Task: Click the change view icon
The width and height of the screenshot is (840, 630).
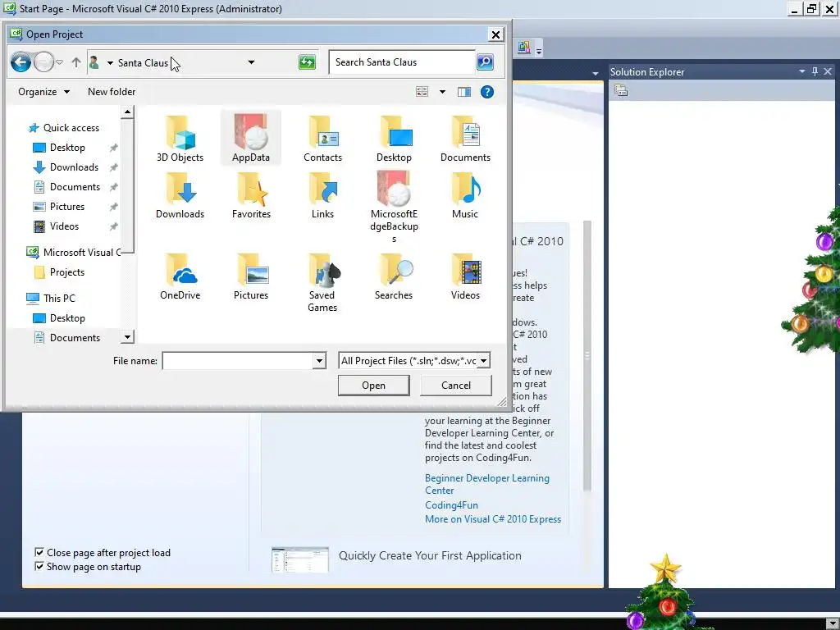Action: (x=422, y=92)
